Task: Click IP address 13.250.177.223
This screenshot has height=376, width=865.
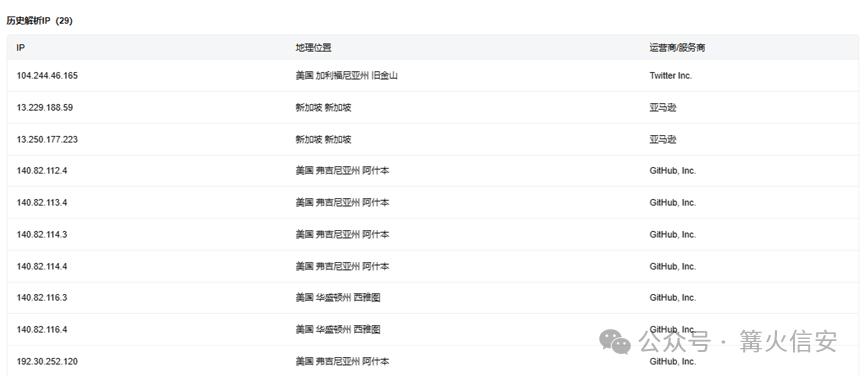Action: pos(47,139)
